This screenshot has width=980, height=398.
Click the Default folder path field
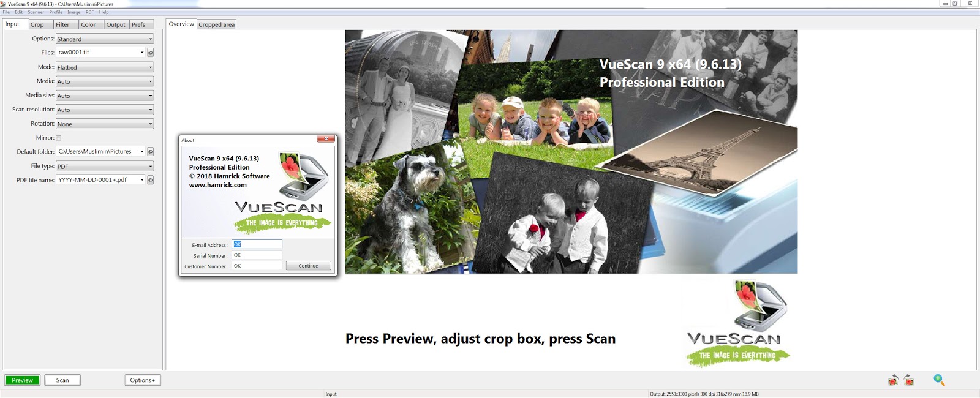click(97, 152)
